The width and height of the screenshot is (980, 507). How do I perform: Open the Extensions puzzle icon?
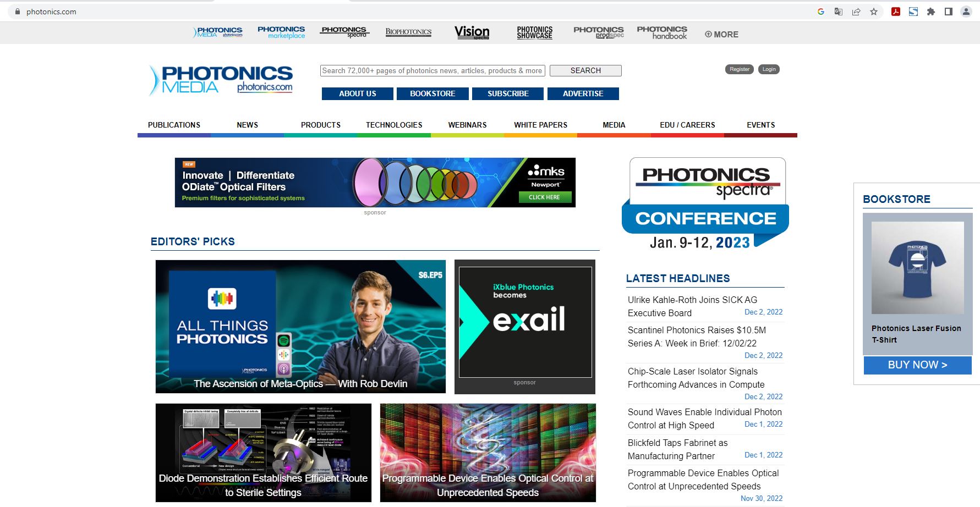pyautogui.click(x=931, y=12)
